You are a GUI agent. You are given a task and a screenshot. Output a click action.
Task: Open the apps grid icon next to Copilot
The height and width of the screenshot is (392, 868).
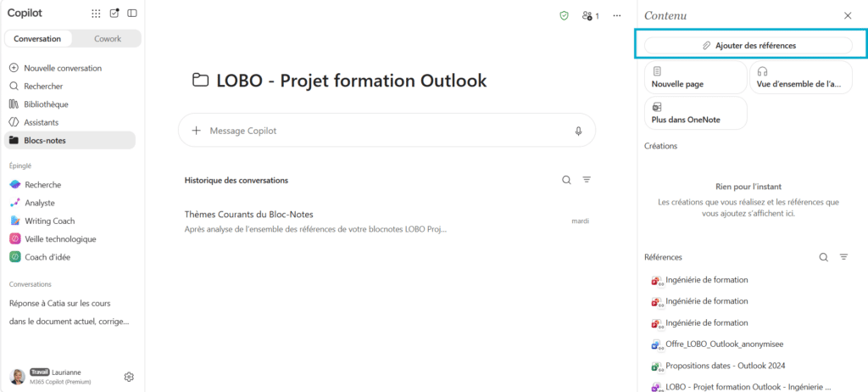[96, 14]
